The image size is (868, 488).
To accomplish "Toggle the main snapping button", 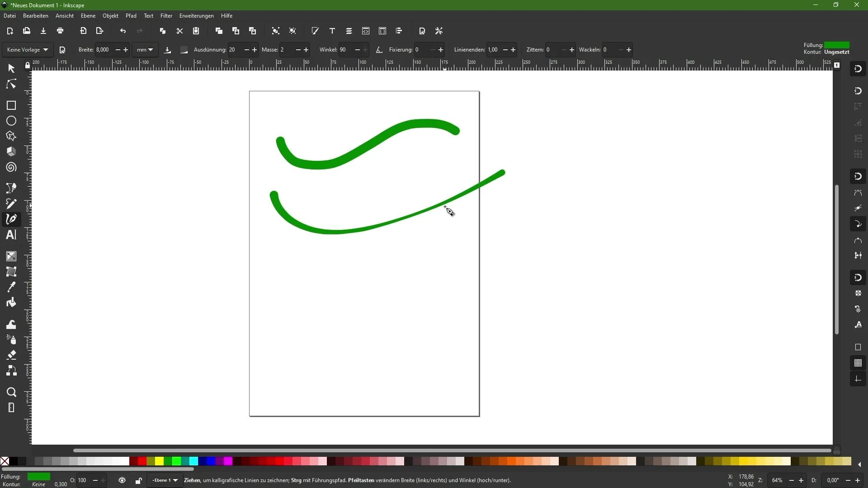I will [858, 69].
